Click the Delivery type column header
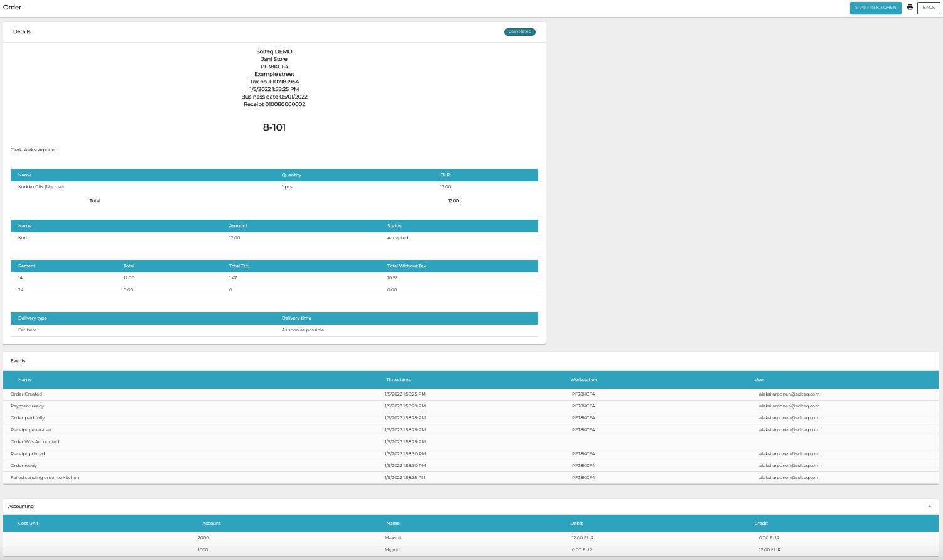The image size is (943, 560). [33, 318]
